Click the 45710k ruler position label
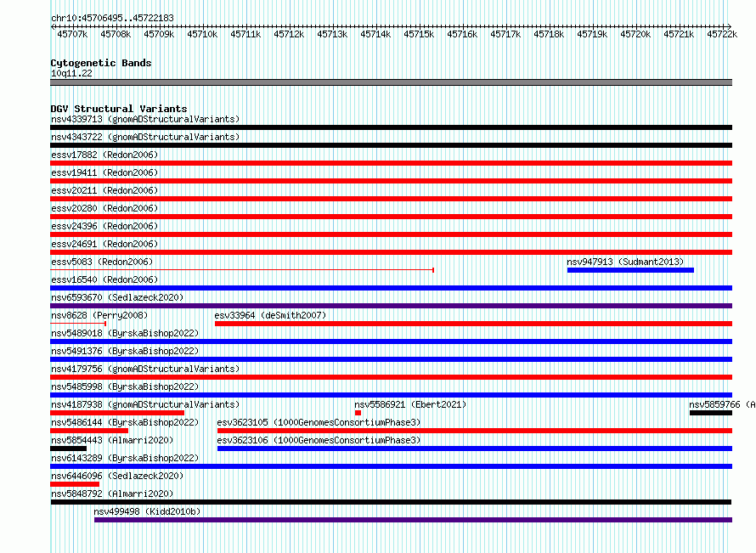 point(202,34)
